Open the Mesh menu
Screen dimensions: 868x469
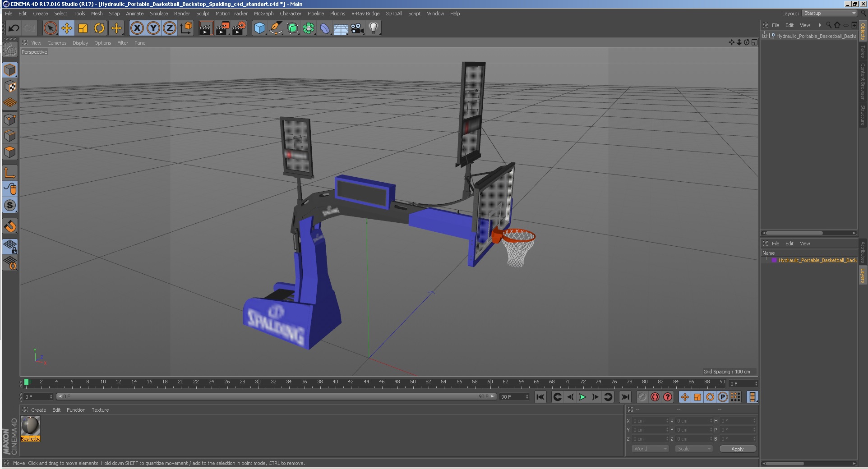97,14
